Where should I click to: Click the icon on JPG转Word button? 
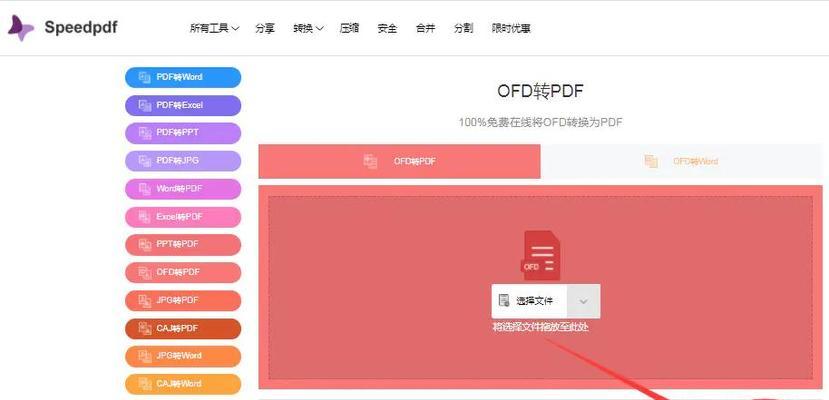(x=144, y=356)
